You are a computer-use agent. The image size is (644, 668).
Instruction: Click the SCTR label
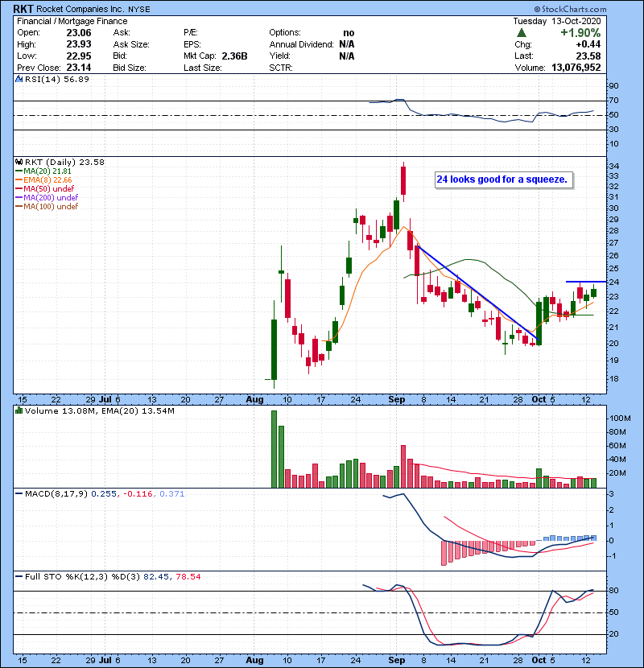pos(281,68)
